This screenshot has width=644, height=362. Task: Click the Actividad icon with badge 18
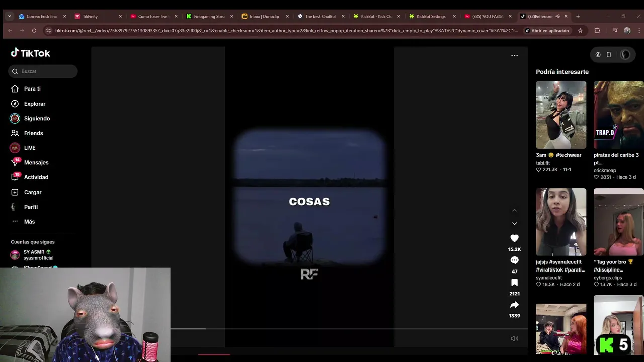coord(15,177)
